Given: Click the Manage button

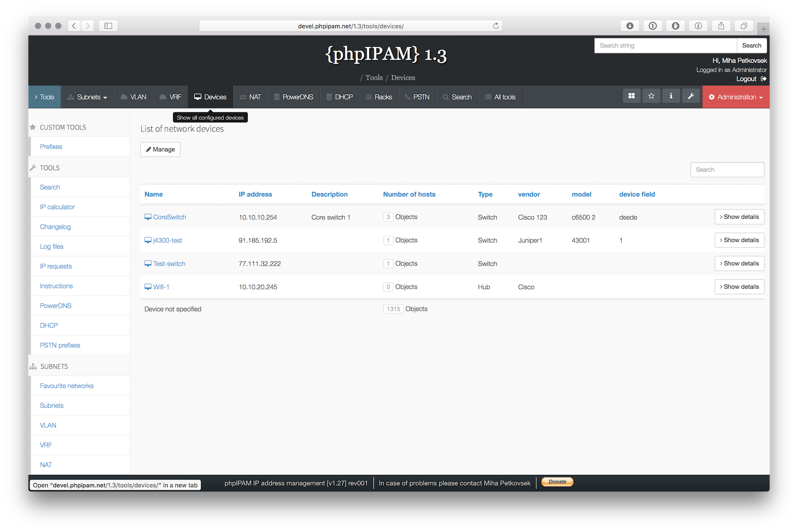Looking at the screenshot, I should click(160, 149).
